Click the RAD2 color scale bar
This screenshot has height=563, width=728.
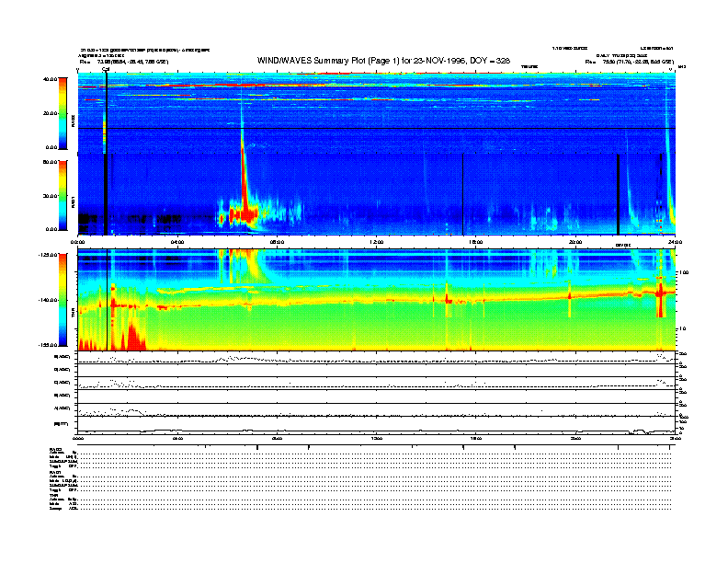point(63,113)
